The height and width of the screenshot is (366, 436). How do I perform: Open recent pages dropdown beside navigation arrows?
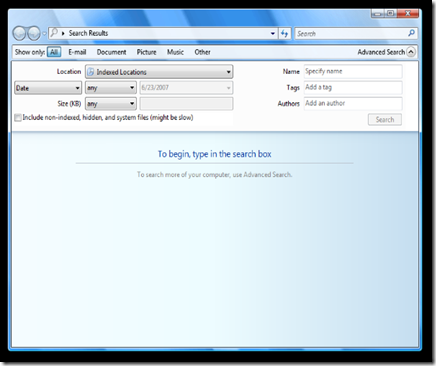tap(44, 34)
